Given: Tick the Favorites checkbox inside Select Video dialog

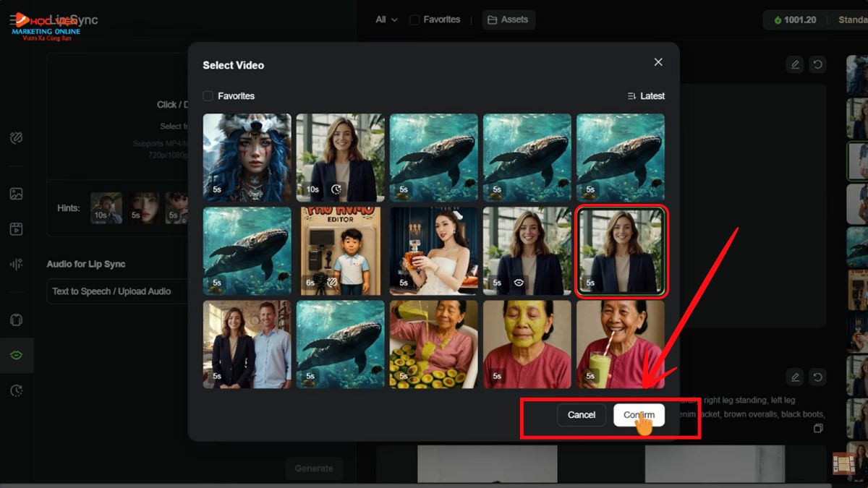Looking at the screenshot, I should [208, 96].
